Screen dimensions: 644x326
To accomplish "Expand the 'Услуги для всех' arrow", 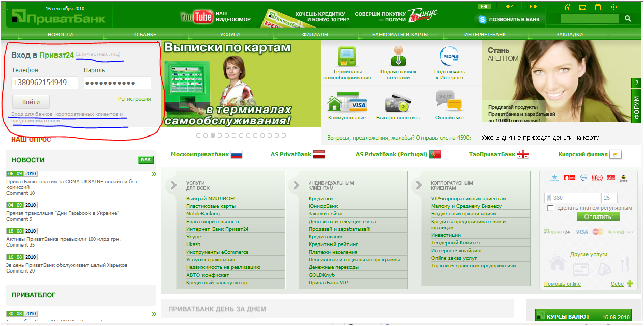I will 174,185.
